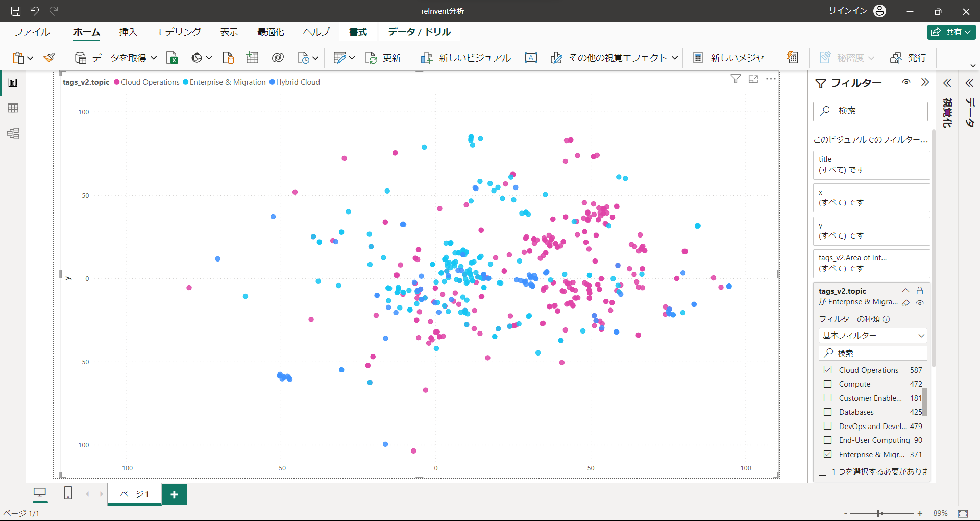Uncheck the Cloud Operations filter checkbox
This screenshot has height=521, width=980.
828,370
